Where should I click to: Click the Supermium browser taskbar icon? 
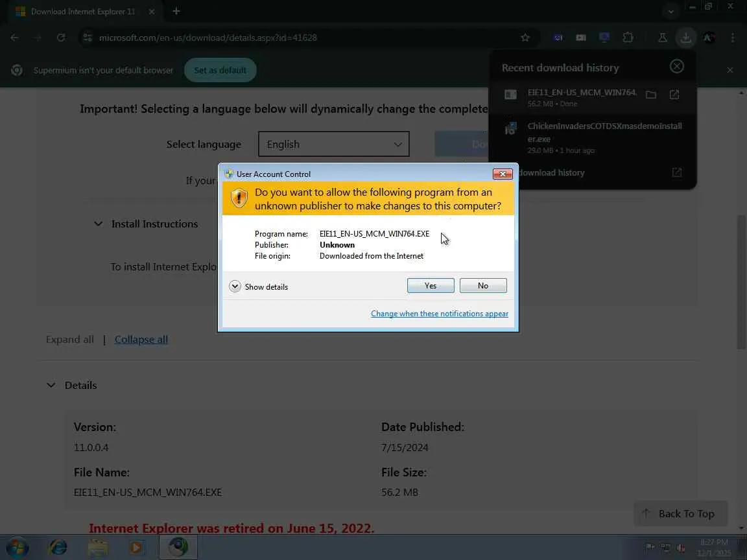click(178, 548)
